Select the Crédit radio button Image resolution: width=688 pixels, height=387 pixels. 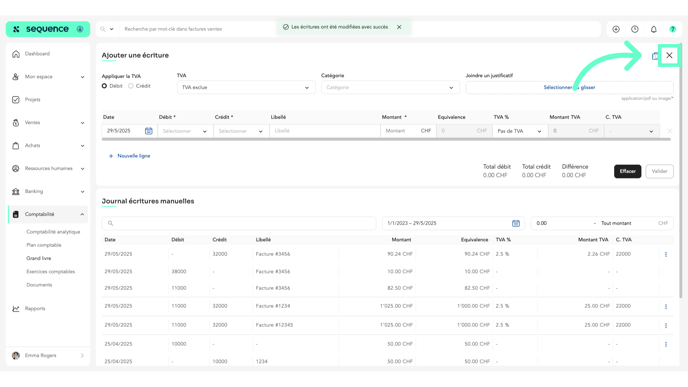click(131, 86)
